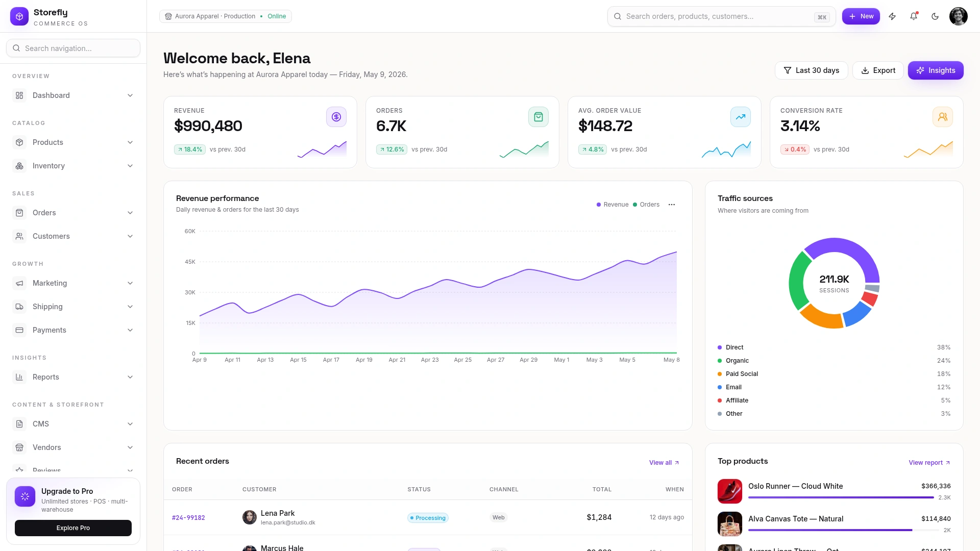The image size is (980, 551).
Task: Click the Inventory icon in sidebar
Action: [19, 166]
